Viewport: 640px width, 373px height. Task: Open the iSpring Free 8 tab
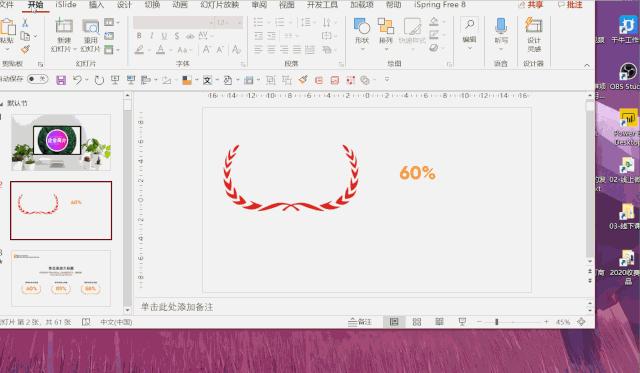tap(440, 4)
